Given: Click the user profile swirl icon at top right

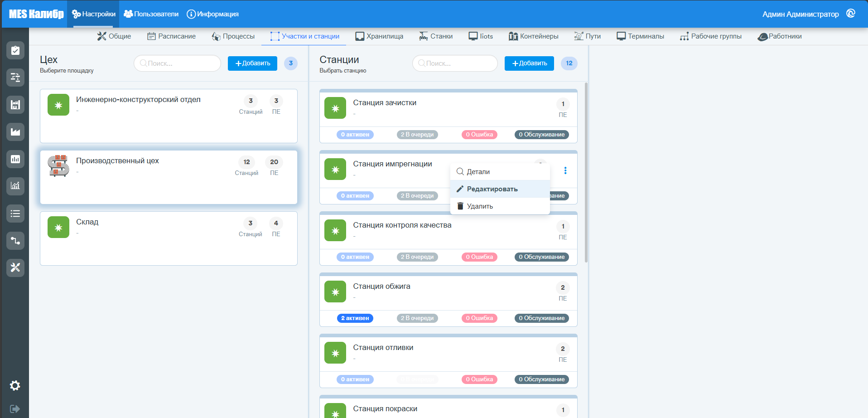Looking at the screenshot, I should coord(851,14).
